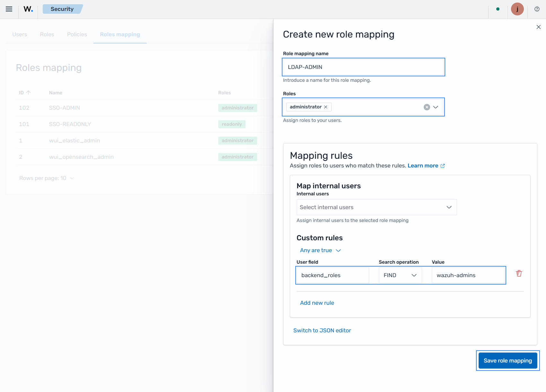
Task: Open the help icon in header
Action: pyautogui.click(x=537, y=9)
